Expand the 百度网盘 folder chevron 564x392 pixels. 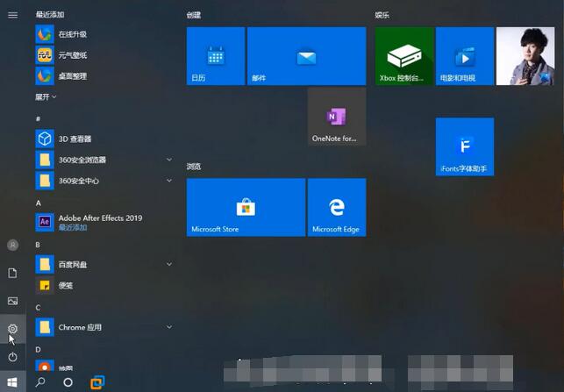(169, 264)
